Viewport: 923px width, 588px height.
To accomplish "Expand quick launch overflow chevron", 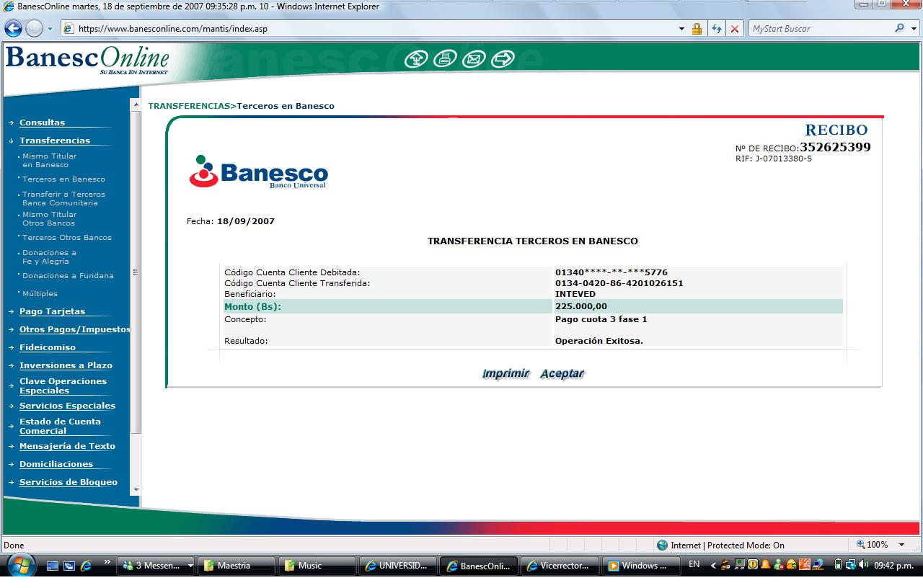I will click(107, 561).
